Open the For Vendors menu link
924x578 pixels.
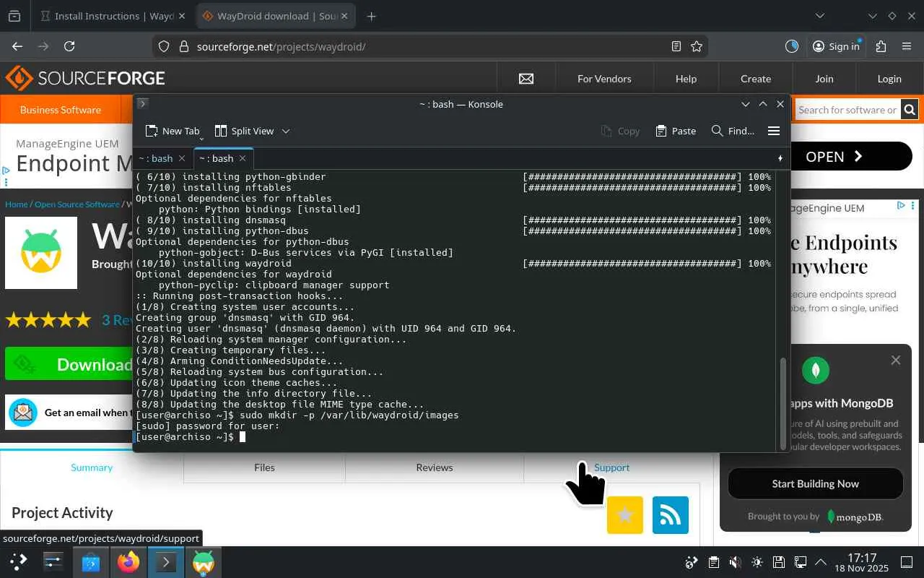pos(604,79)
